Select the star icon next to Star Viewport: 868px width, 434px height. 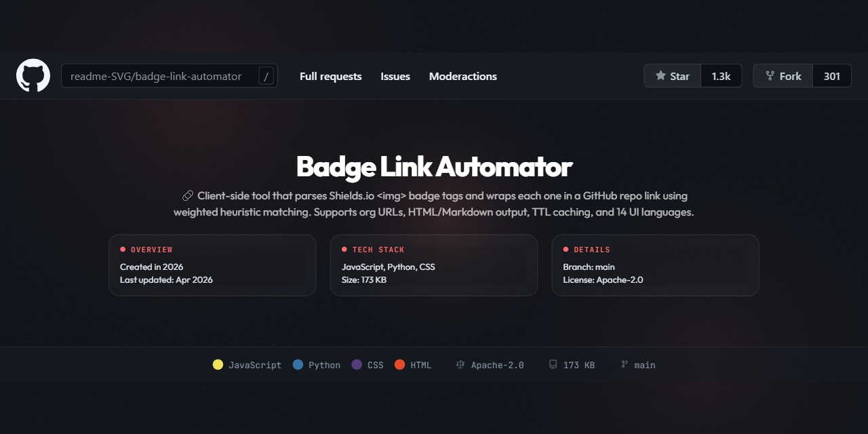(660, 75)
